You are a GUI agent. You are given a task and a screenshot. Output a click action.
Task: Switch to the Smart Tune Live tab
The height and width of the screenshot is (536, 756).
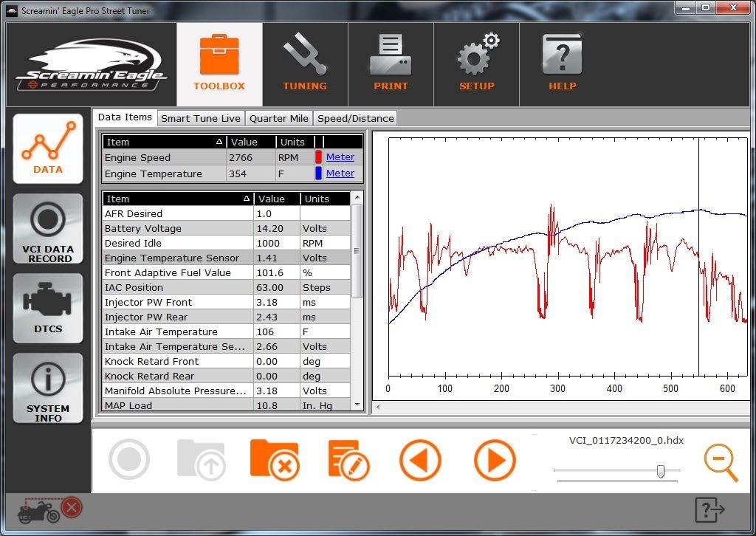pyautogui.click(x=201, y=118)
